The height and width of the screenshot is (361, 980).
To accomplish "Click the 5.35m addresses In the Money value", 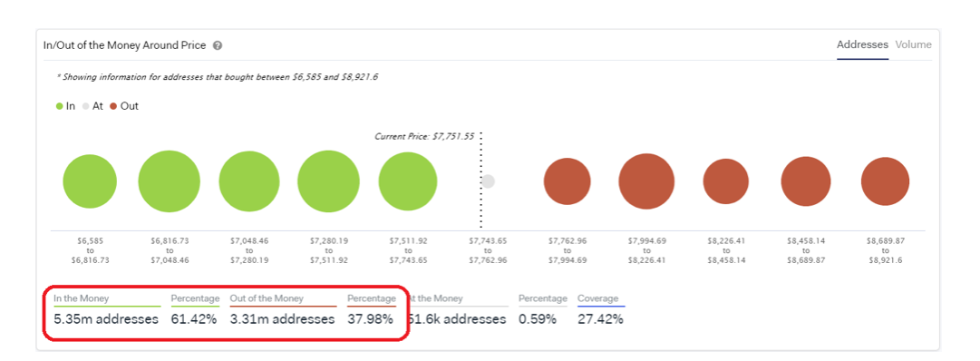I will pyautogui.click(x=106, y=319).
